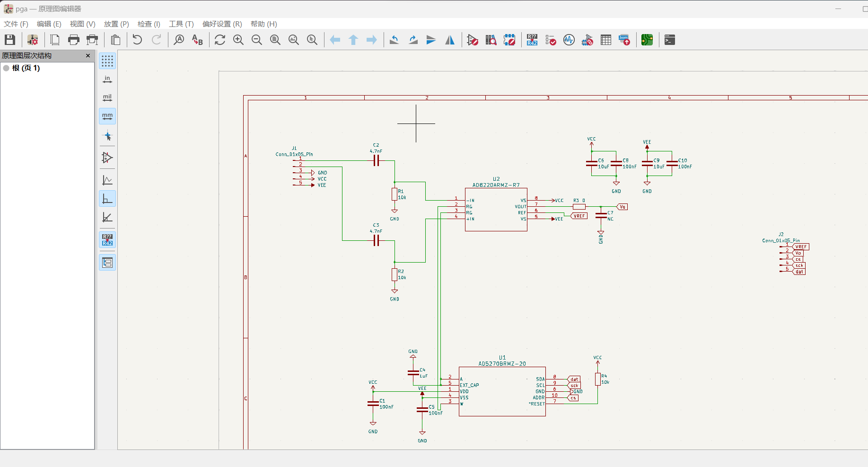Click the print icon
868x467 pixels.
tap(74, 40)
